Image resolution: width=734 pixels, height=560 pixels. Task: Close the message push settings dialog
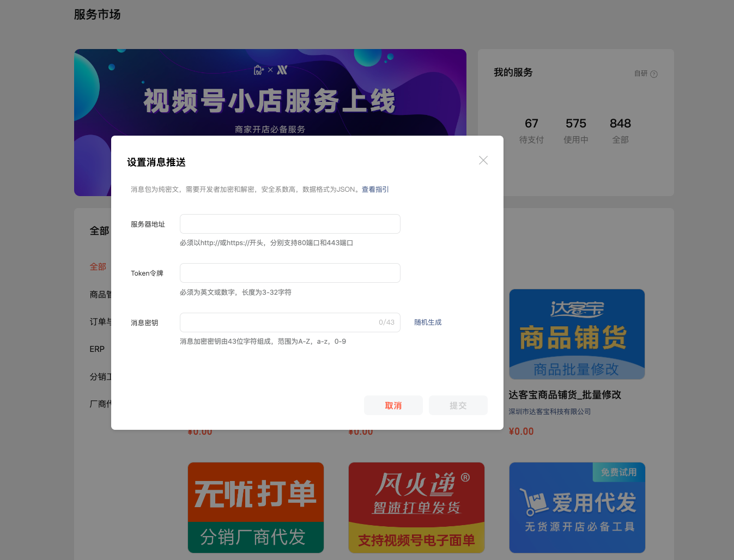pyautogui.click(x=483, y=160)
